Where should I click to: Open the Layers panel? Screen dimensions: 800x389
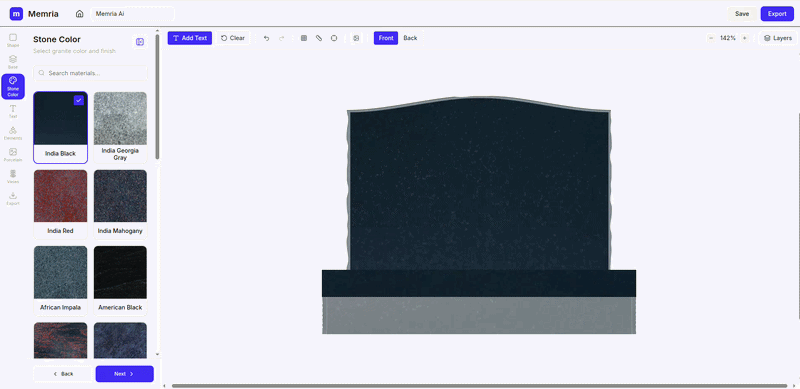coord(778,38)
